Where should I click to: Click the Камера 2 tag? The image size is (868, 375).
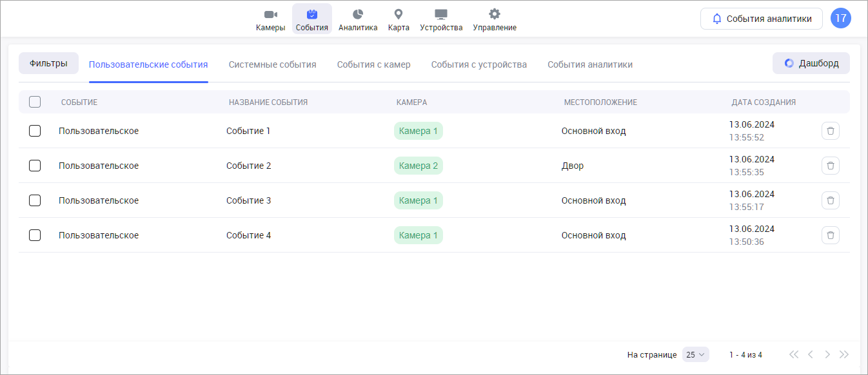[419, 166]
